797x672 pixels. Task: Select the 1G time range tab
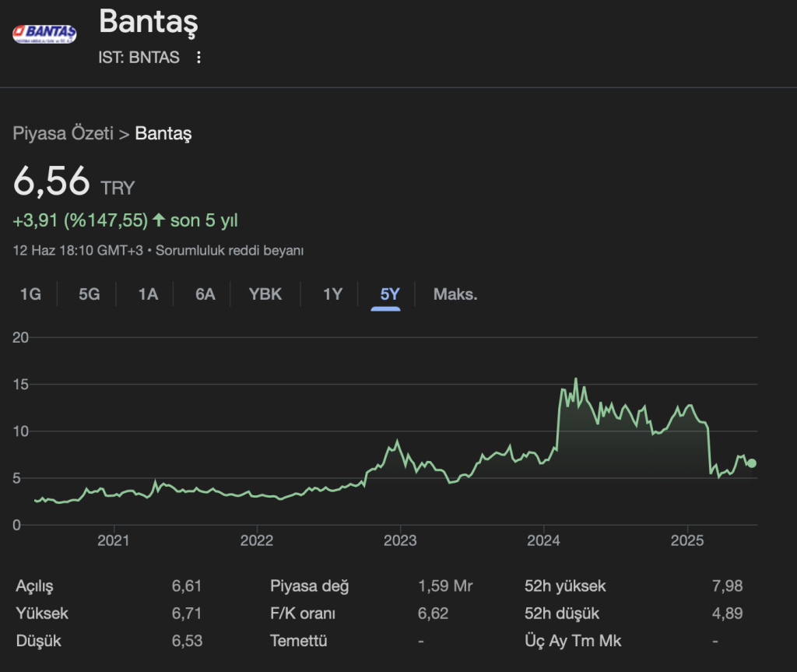(30, 294)
